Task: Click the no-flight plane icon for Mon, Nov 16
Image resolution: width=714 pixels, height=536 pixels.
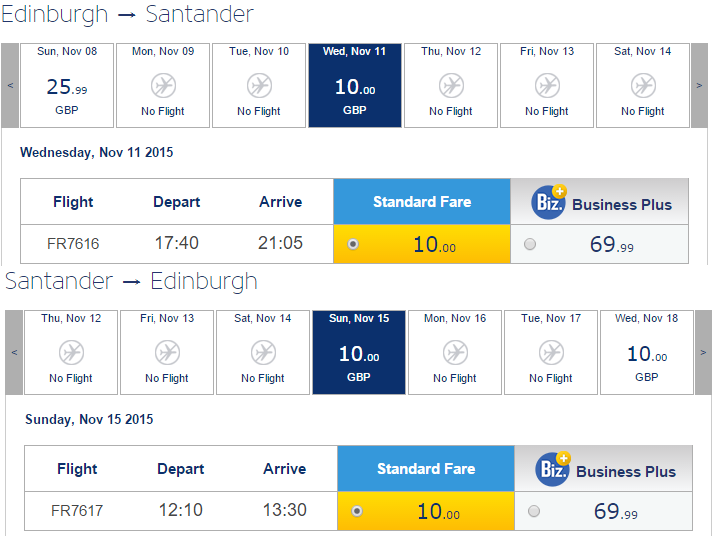Action: pyautogui.click(x=455, y=352)
